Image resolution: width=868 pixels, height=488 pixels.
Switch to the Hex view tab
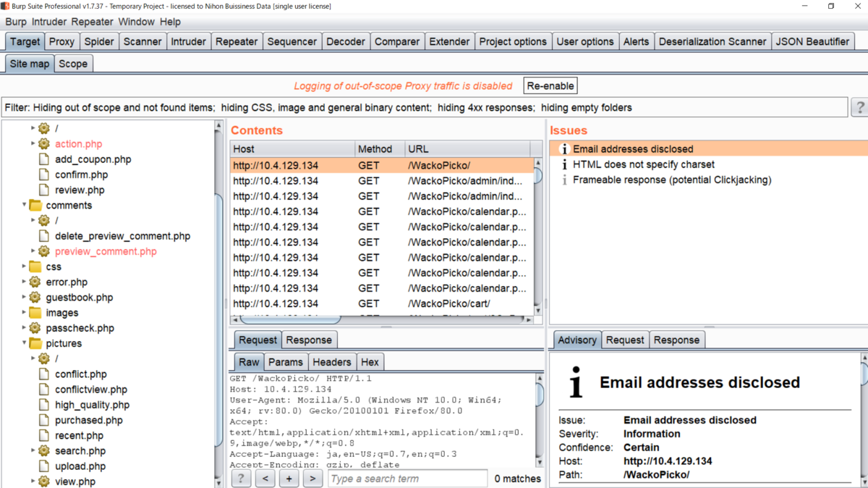coord(370,362)
